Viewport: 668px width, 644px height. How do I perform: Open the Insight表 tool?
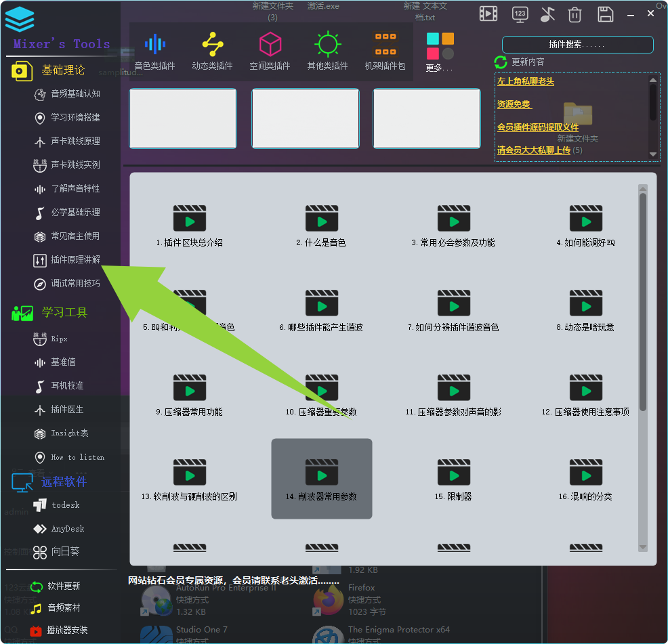coord(61,433)
